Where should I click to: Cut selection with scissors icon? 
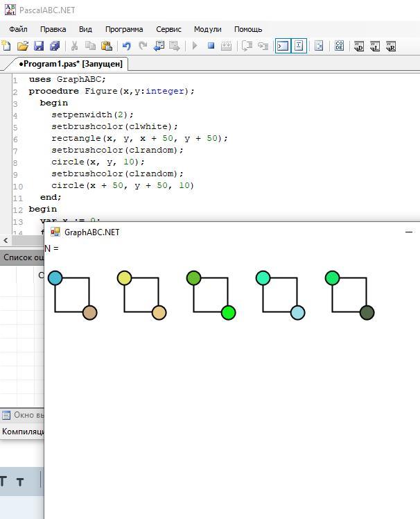click(x=74, y=46)
